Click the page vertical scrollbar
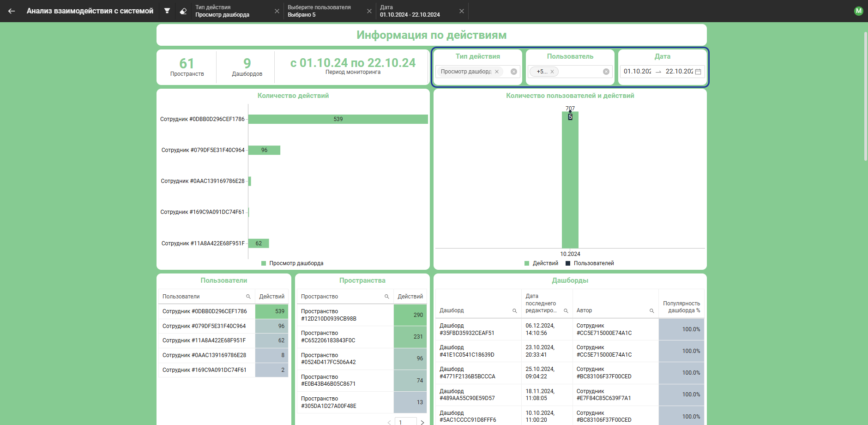This screenshot has height=425, width=868. coord(866,96)
